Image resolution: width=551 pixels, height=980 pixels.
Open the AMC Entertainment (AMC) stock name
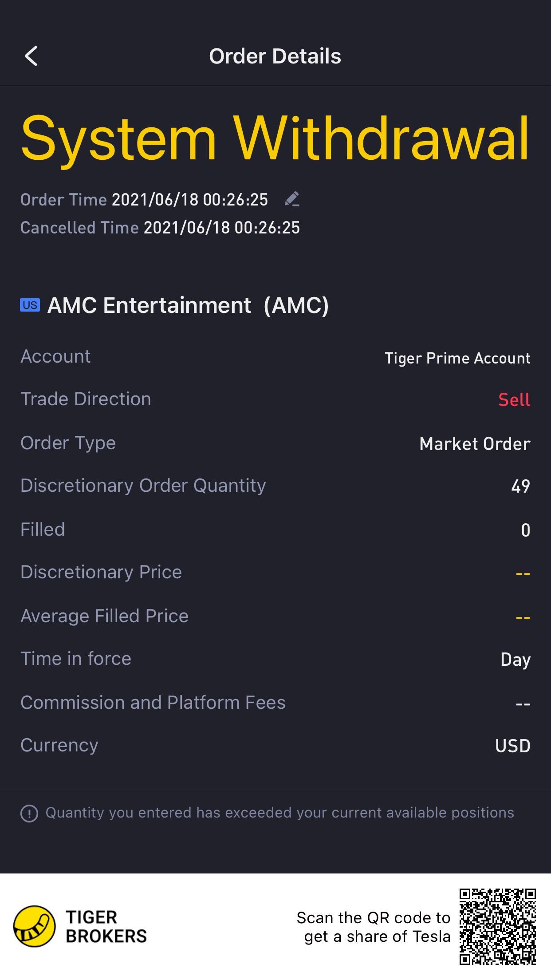[188, 305]
